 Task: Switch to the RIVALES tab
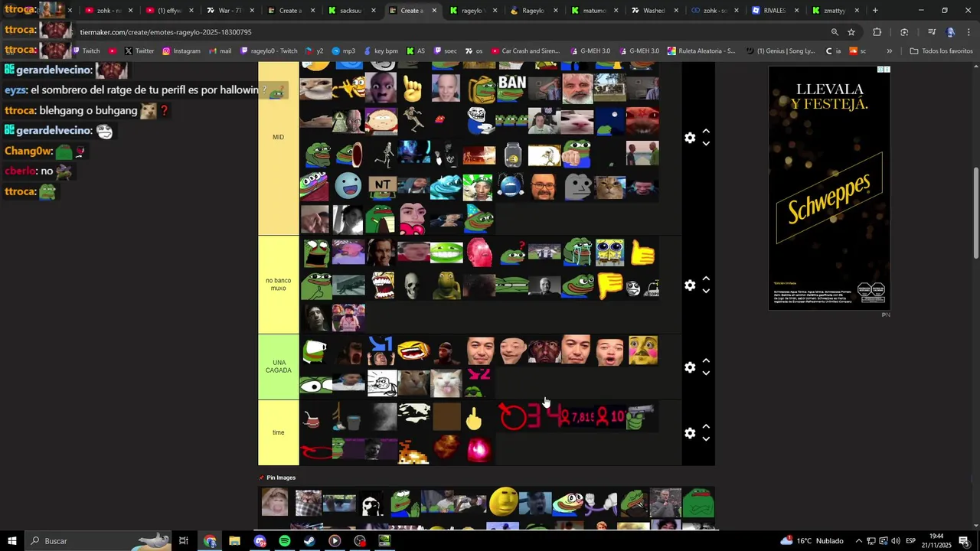[775, 11]
